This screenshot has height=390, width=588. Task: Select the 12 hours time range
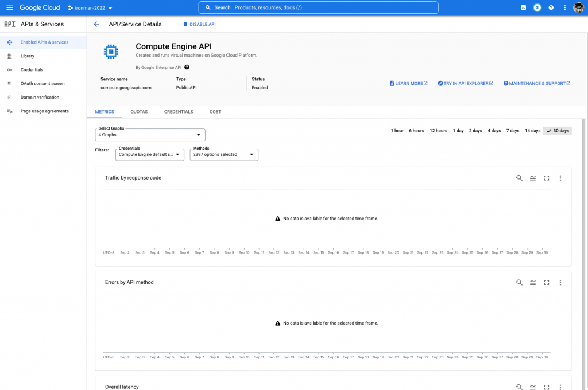[438, 131]
